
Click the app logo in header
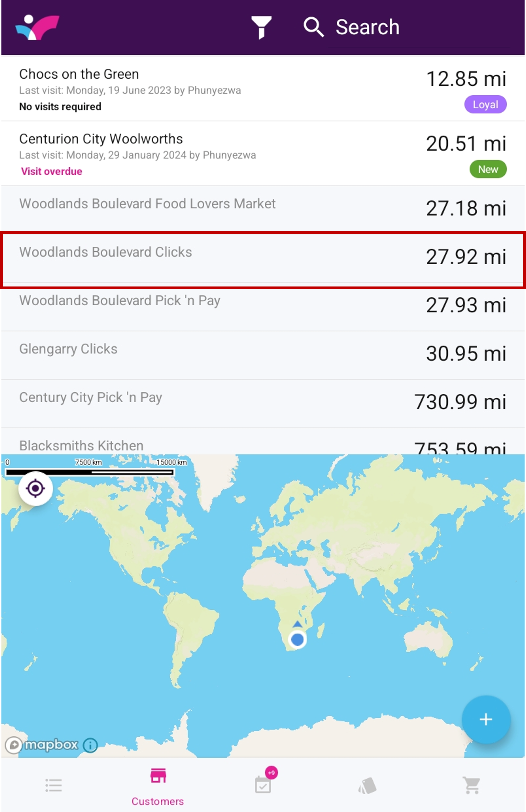(x=37, y=27)
